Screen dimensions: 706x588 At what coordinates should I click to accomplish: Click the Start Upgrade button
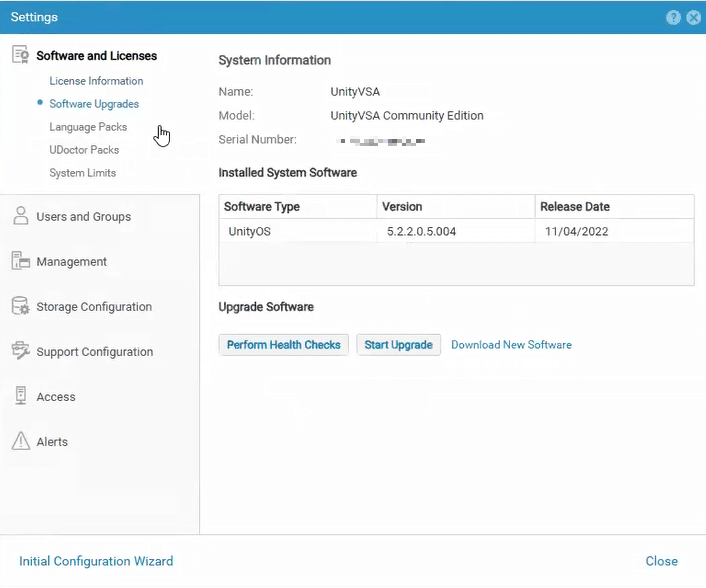(x=398, y=345)
